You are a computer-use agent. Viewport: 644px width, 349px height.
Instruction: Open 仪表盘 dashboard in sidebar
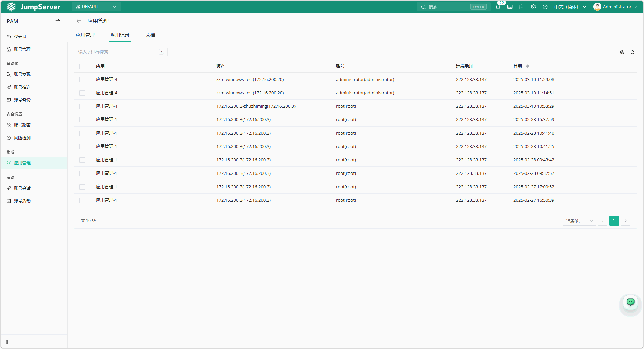[20, 36]
